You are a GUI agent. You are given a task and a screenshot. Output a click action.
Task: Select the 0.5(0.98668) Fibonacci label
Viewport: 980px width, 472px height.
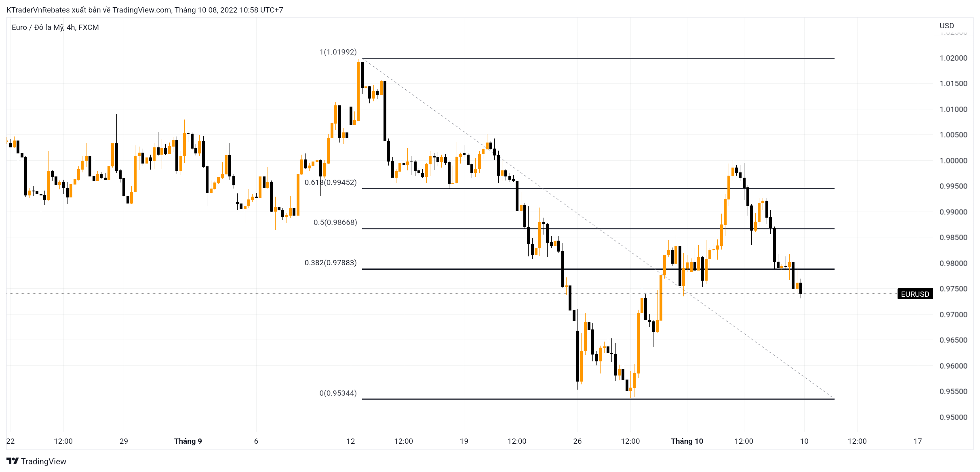(x=335, y=222)
